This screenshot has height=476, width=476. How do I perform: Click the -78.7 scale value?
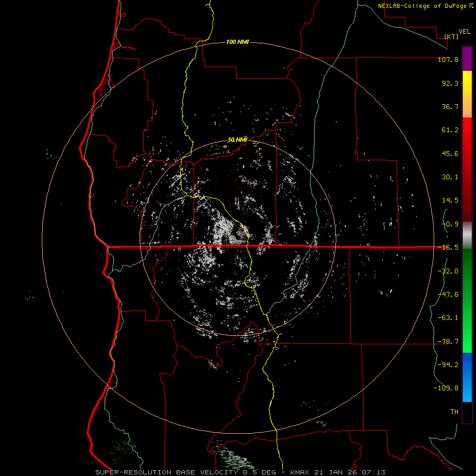[x=448, y=342]
